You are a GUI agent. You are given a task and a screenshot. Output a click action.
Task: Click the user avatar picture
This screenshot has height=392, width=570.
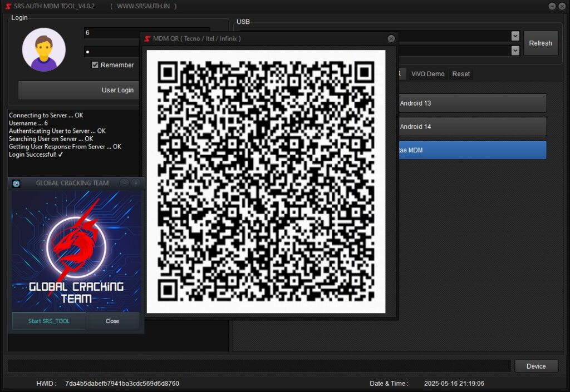(43, 49)
